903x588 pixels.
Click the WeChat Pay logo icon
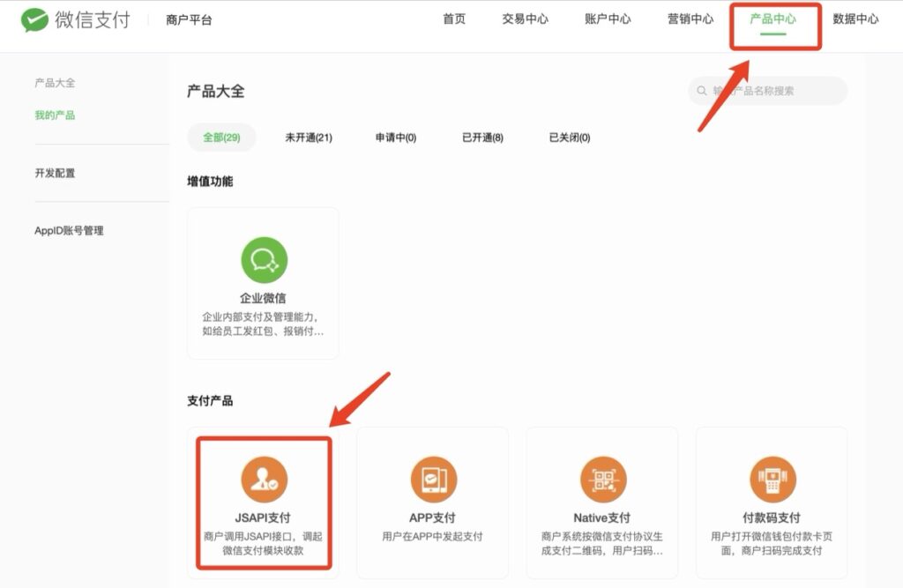point(34,20)
